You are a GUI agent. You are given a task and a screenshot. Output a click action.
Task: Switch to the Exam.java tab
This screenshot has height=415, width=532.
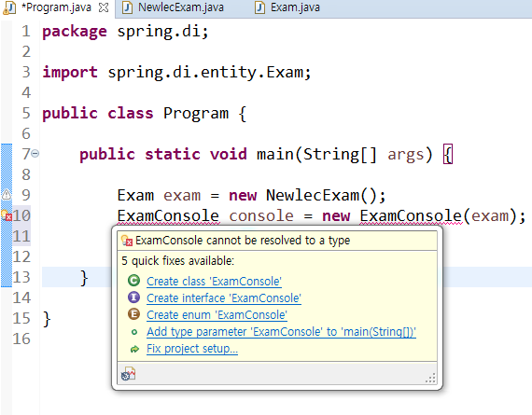287,7
